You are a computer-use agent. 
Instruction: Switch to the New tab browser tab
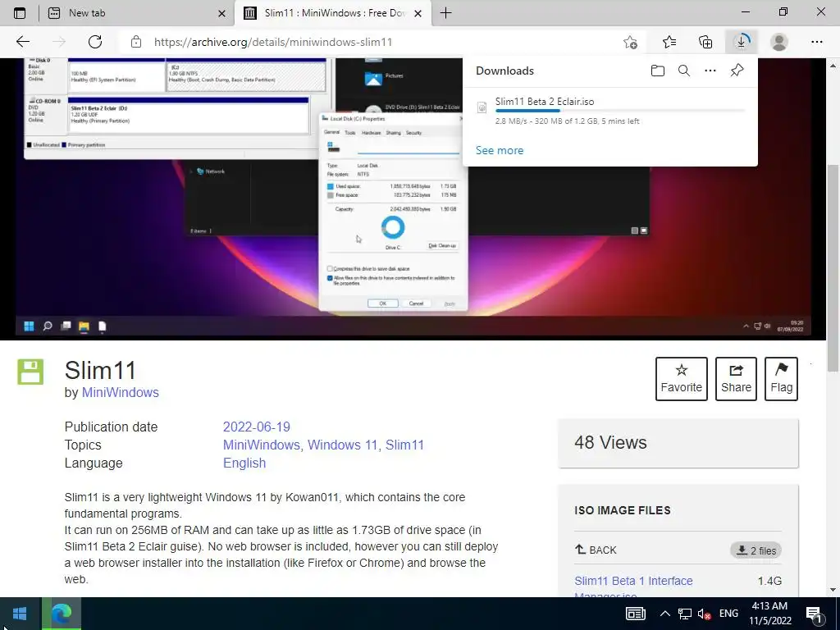pos(138,13)
